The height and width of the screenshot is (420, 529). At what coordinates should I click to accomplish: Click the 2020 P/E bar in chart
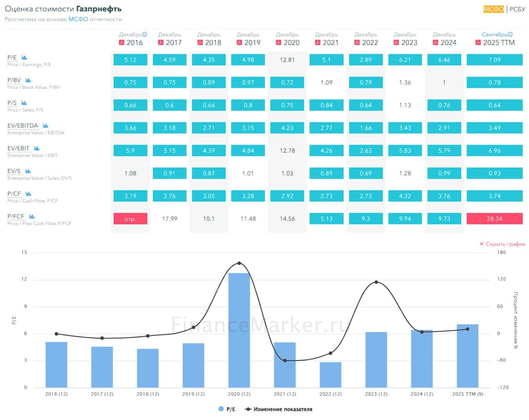point(239,330)
